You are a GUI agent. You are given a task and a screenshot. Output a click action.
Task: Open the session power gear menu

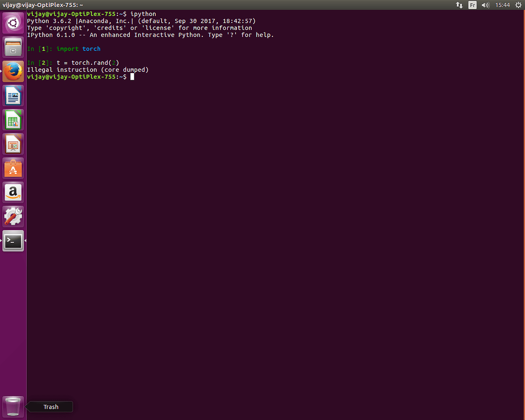(x=518, y=5)
